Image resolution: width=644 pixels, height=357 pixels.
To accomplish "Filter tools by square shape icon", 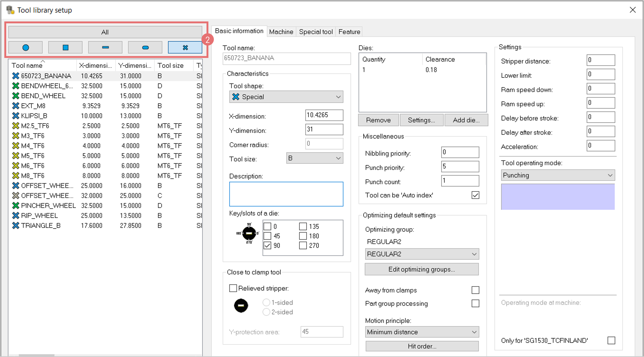I will [x=65, y=48].
